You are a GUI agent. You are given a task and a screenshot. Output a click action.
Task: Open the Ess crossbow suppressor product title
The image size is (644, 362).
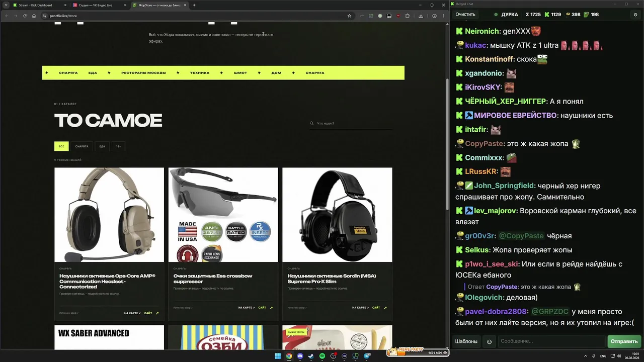click(213, 279)
